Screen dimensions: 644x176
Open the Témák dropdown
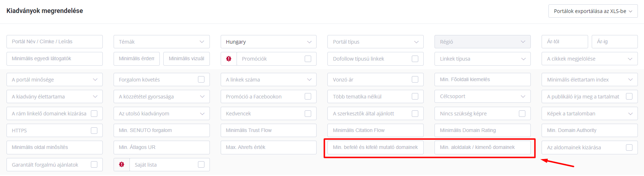click(162, 42)
